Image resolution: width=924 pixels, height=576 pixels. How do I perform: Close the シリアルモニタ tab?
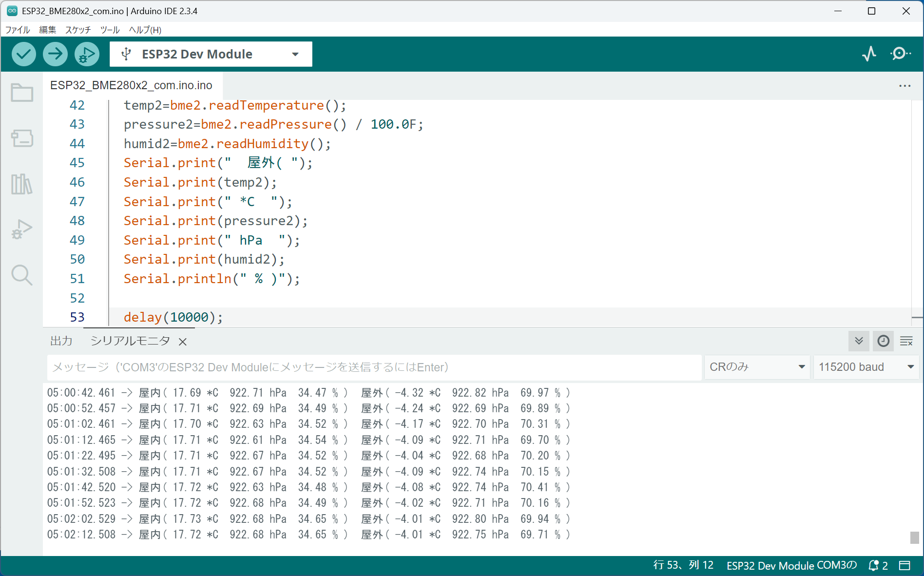(x=183, y=342)
